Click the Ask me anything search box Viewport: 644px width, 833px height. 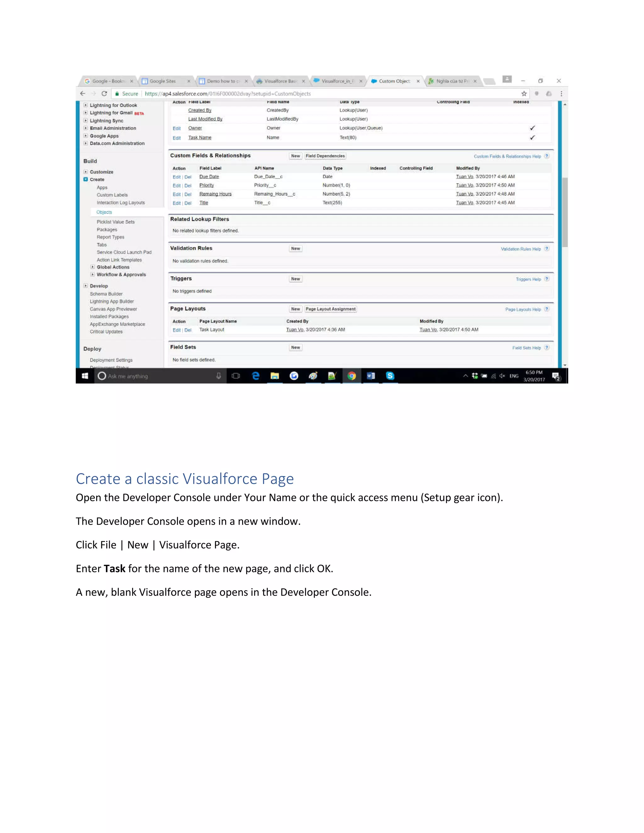click(160, 376)
